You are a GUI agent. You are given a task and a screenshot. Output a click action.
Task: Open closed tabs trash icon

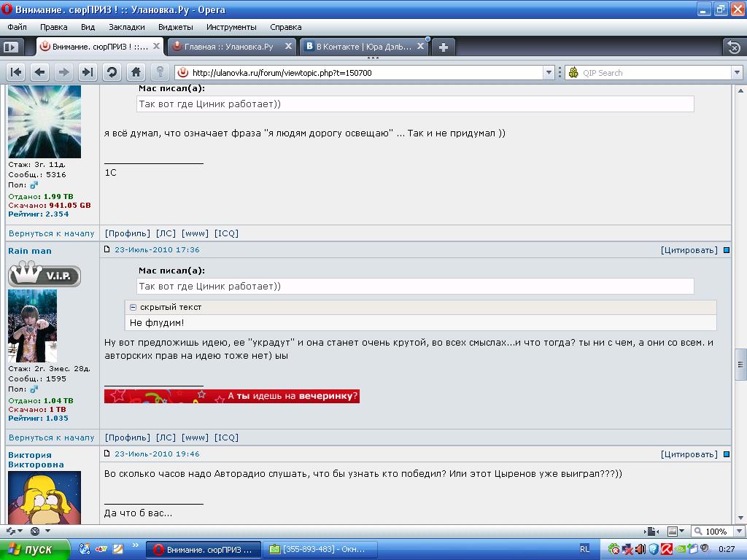[734, 47]
